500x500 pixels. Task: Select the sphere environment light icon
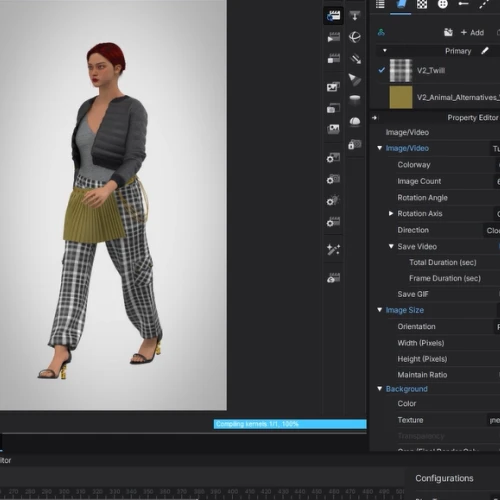[355, 37]
